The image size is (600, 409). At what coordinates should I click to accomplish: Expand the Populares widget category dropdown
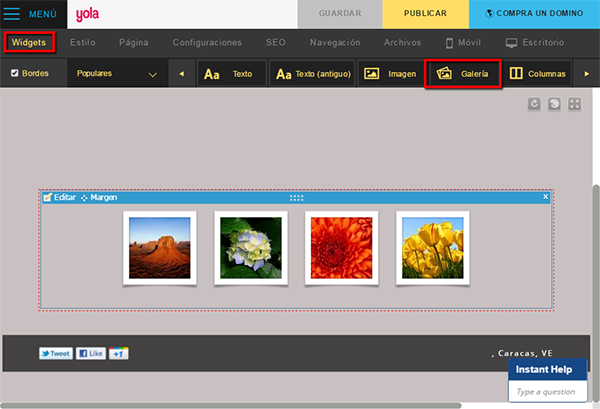tap(152, 75)
